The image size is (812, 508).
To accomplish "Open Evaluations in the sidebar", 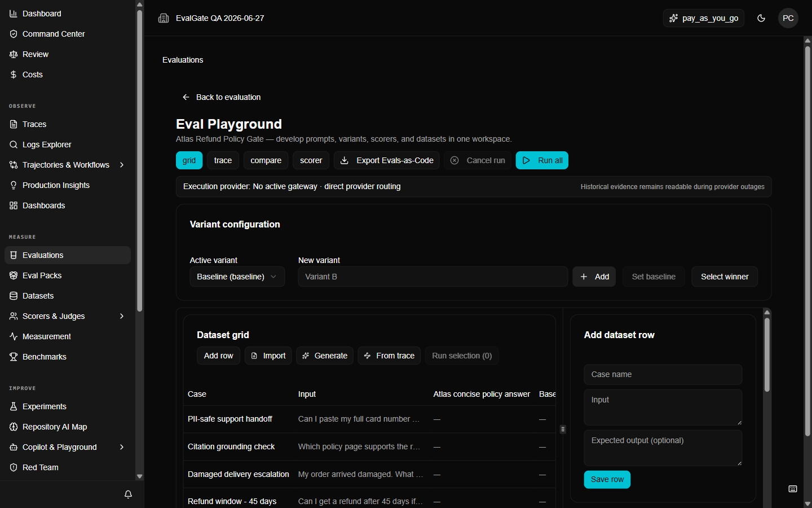I will pos(68,255).
